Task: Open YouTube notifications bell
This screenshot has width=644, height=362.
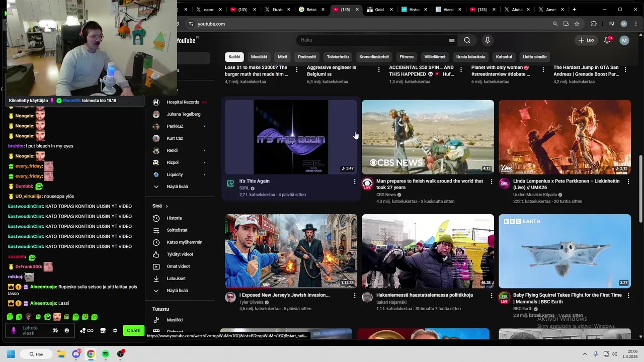Action: tap(607, 40)
